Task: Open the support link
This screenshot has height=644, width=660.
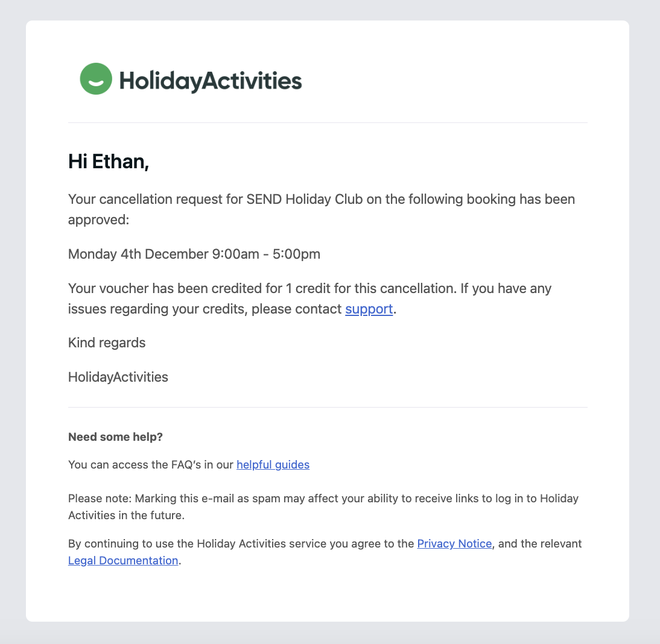Action: tap(369, 309)
